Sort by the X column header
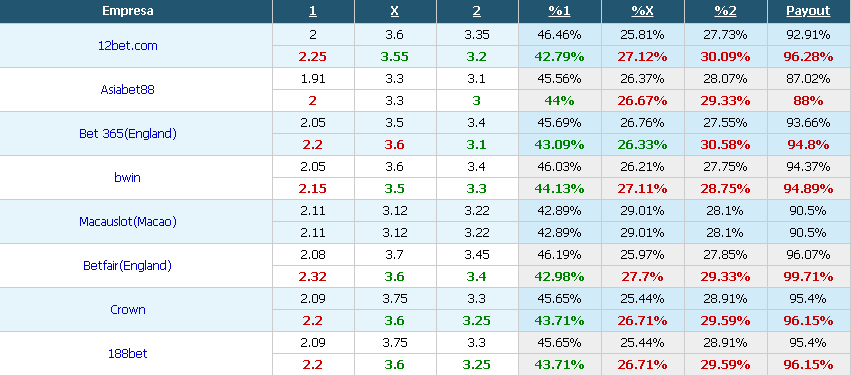The height and width of the screenshot is (375, 851). point(395,11)
